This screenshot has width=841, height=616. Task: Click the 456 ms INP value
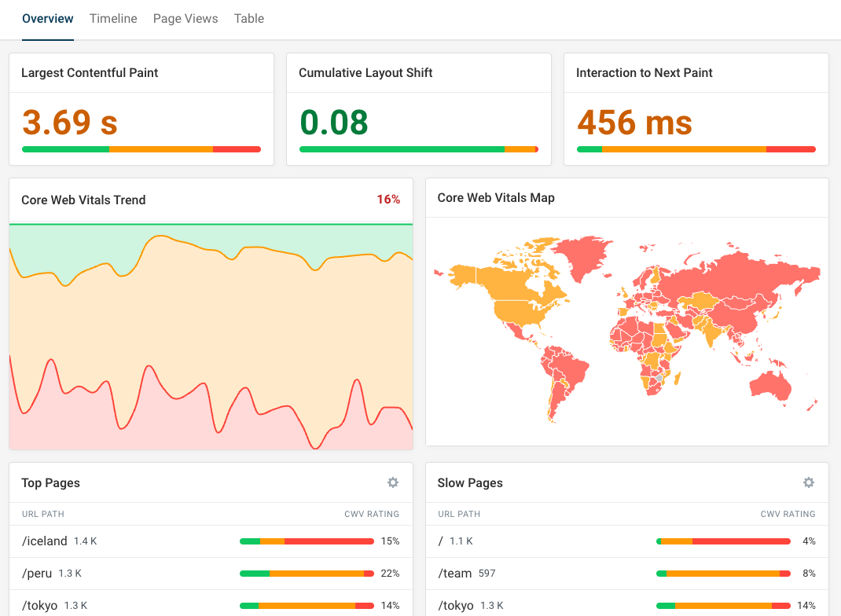click(634, 123)
